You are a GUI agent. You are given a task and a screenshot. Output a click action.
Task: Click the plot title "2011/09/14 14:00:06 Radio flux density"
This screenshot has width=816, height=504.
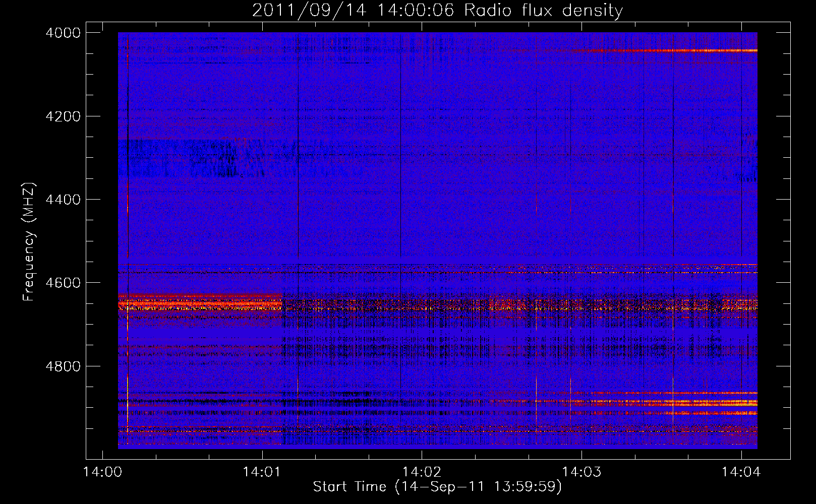click(x=437, y=11)
